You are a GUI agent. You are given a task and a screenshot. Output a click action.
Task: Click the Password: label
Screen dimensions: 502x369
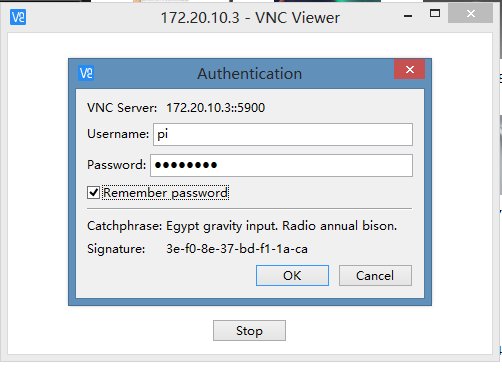117,165
